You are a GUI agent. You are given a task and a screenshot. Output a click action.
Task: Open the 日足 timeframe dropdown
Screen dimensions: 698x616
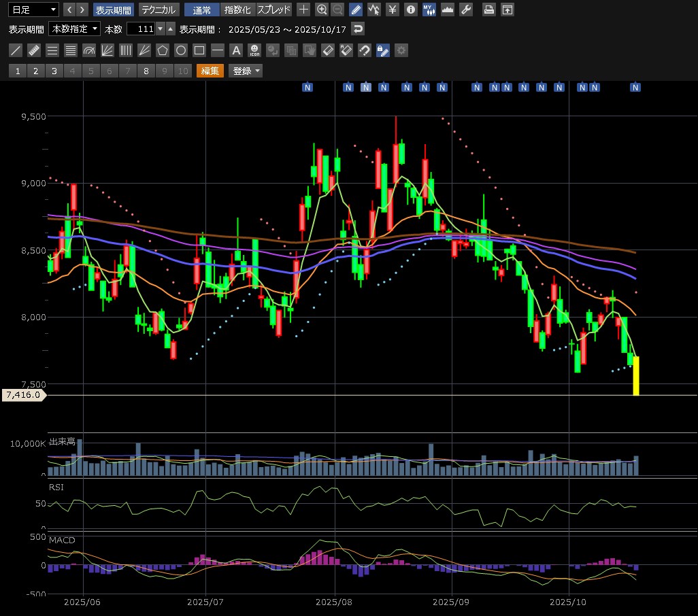click(34, 10)
